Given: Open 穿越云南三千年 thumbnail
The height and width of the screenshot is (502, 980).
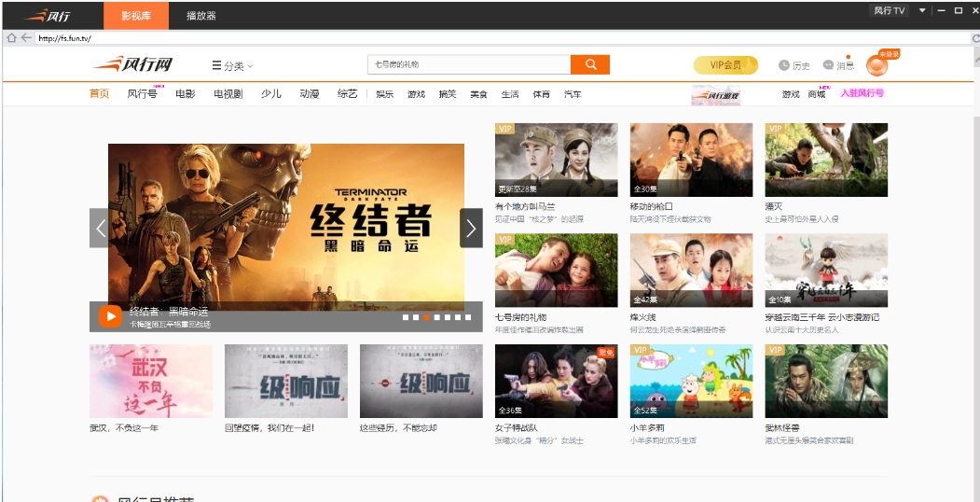Looking at the screenshot, I should tap(826, 271).
